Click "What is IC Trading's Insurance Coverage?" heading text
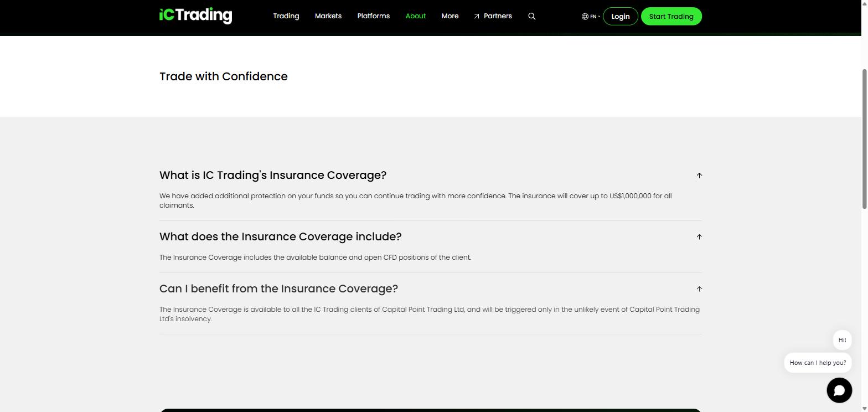 pyautogui.click(x=273, y=176)
